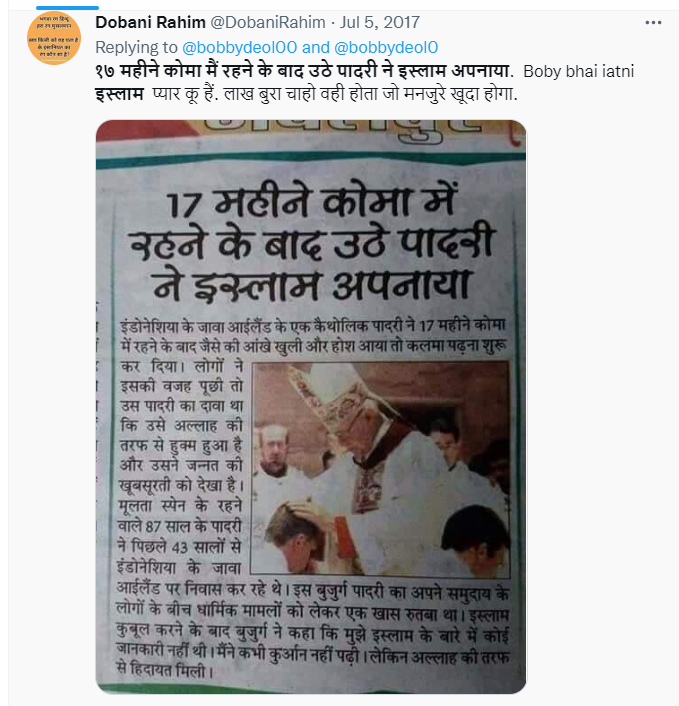The image size is (679, 706).
Task: Open the Jul 5, 2017 timestamp
Action: [380, 22]
